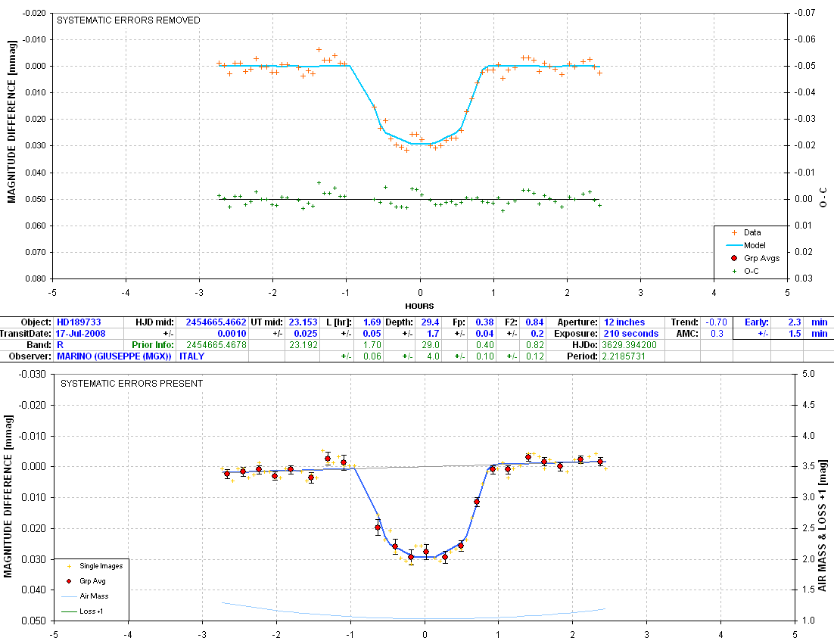Select the upper chart MAGNITUDE DIFFERENCE [mmag] axis label
This screenshot has width=834, height=644.
[11, 122]
